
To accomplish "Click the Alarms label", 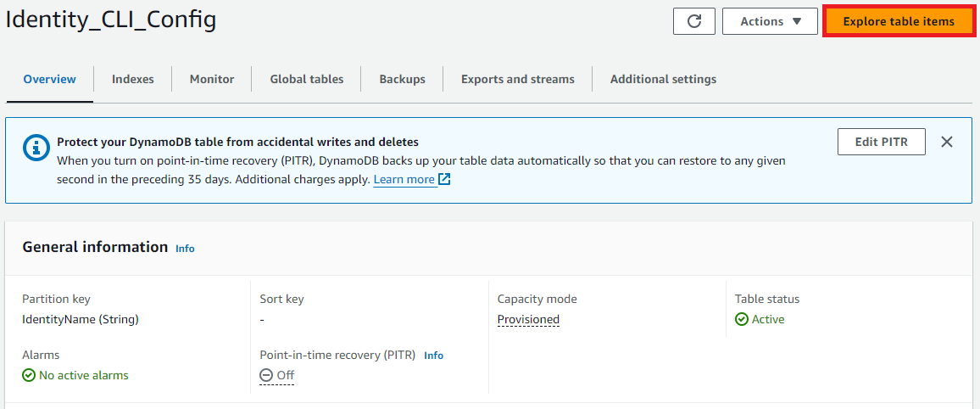I will click(41, 356).
